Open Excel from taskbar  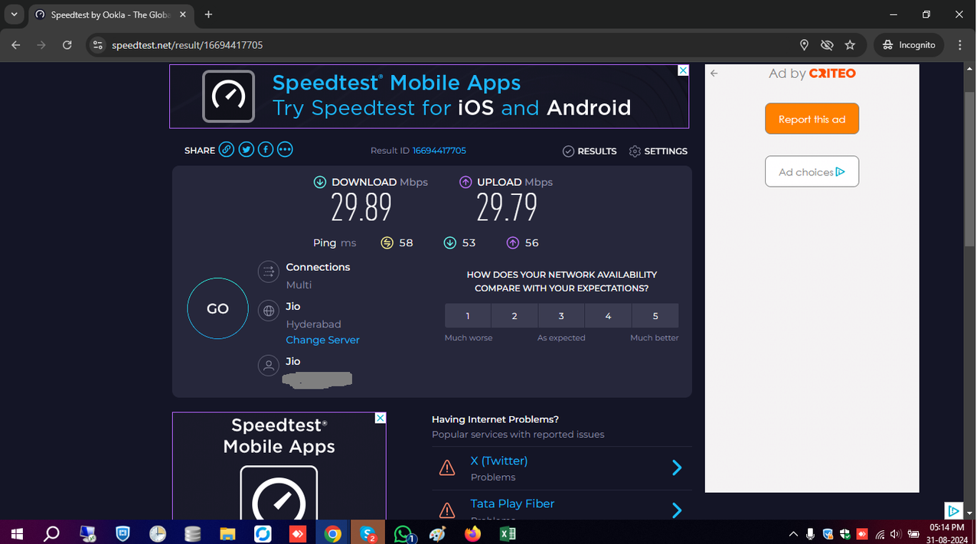click(x=508, y=533)
